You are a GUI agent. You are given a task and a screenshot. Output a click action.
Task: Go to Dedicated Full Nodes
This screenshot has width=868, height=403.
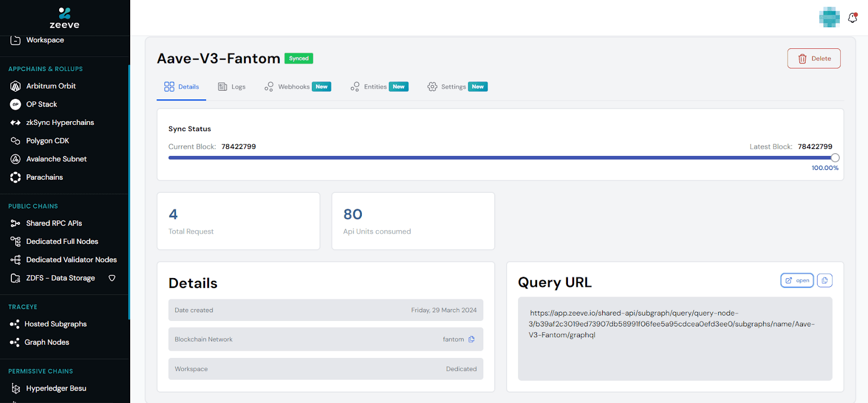tap(62, 241)
